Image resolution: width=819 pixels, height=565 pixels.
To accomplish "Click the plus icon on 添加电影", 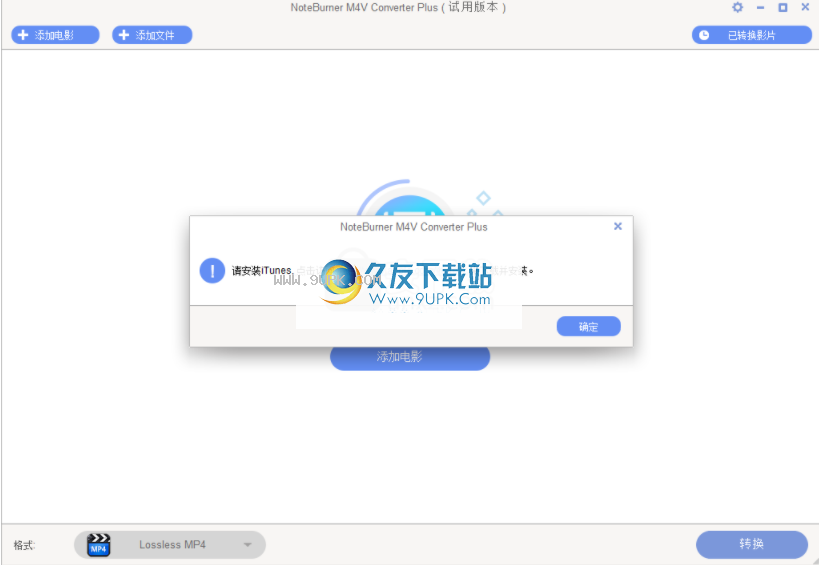I will point(23,35).
